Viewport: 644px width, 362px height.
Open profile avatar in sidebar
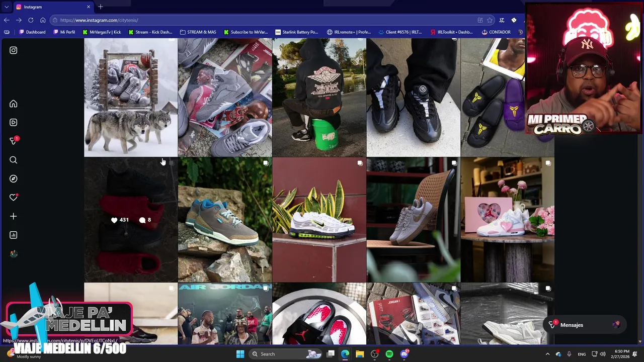[14, 254]
